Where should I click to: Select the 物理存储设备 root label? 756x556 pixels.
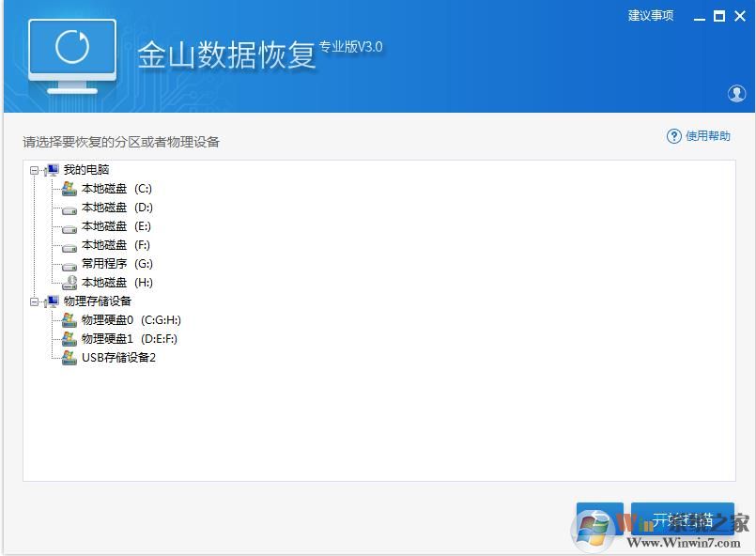(98, 301)
